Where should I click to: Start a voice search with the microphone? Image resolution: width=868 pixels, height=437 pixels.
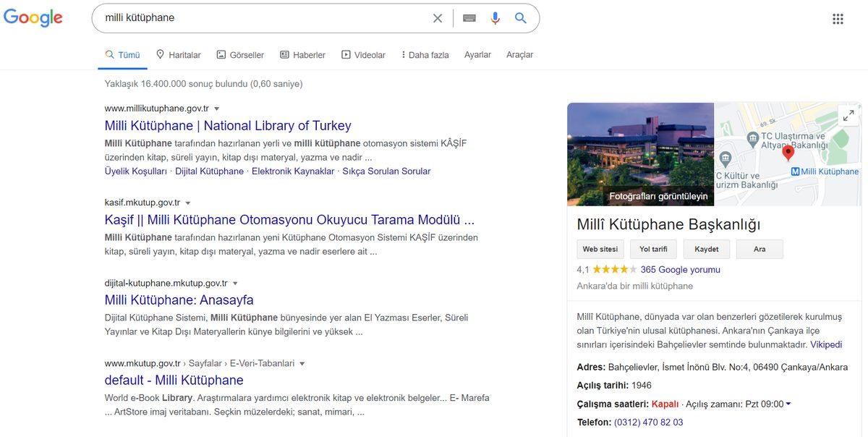point(495,17)
